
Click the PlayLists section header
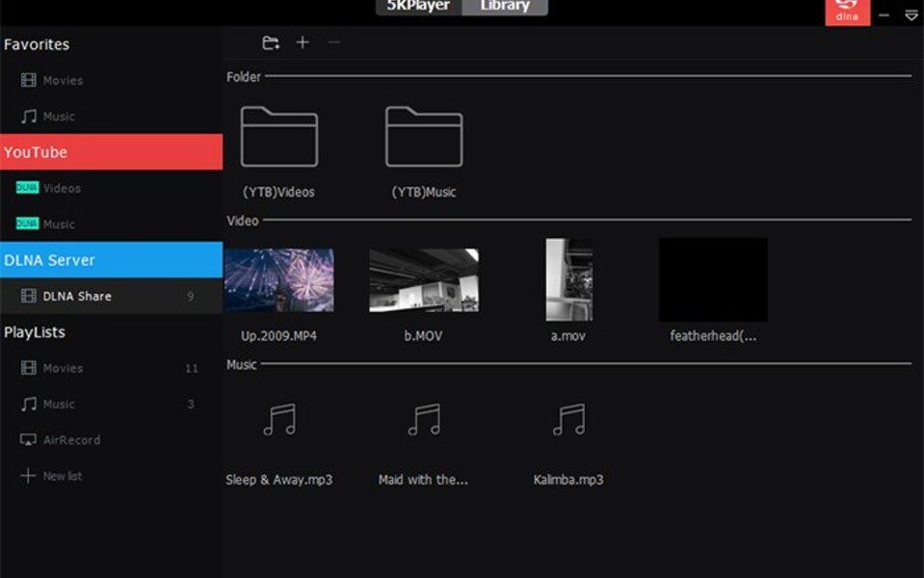click(x=35, y=332)
